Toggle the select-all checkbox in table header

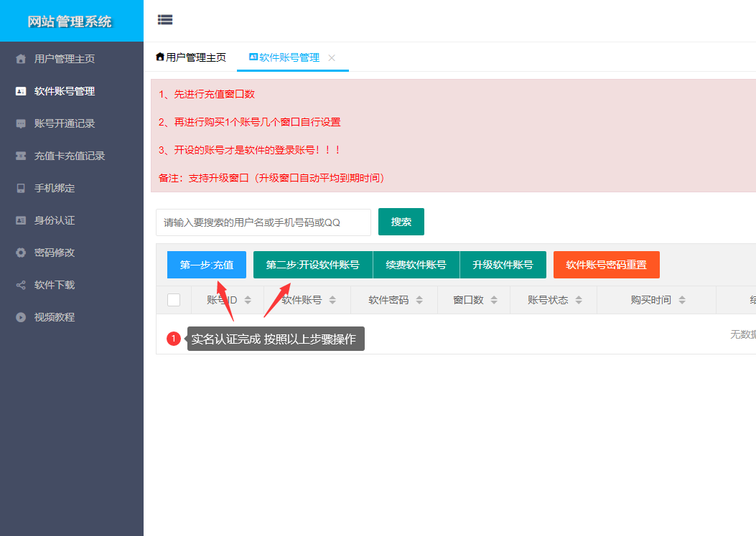pyautogui.click(x=174, y=300)
